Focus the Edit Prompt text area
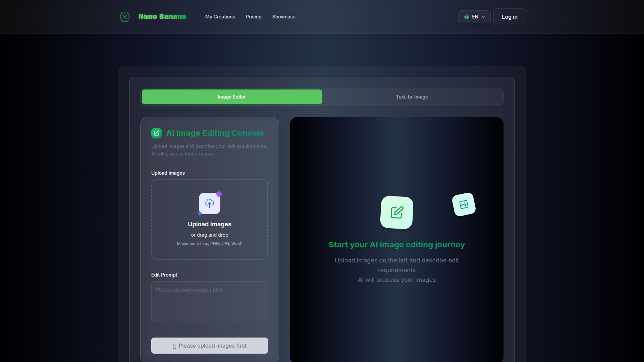This screenshot has width=644, height=362. click(x=210, y=302)
